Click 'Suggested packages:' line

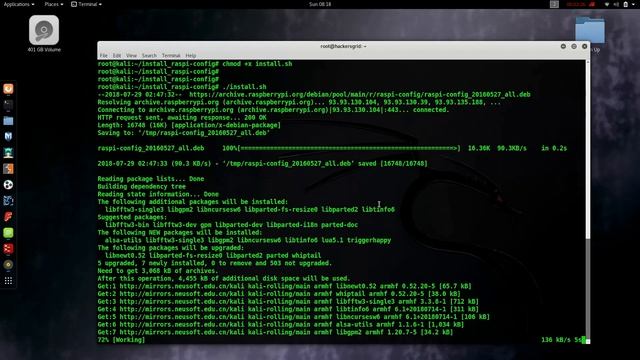[x=132, y=217]
